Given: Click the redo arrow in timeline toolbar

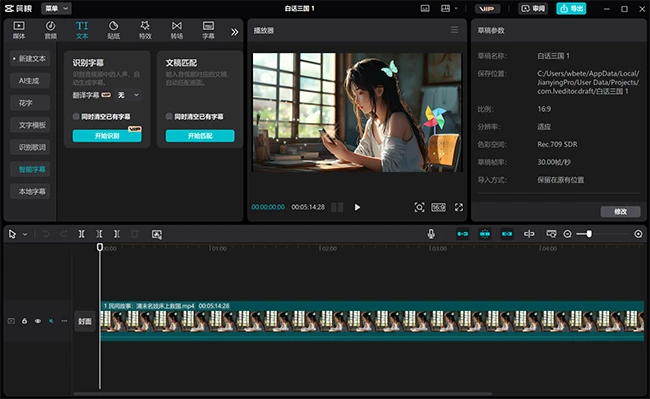Looking at the screenshot, I should pyautogui.click(x=64, y=234).
